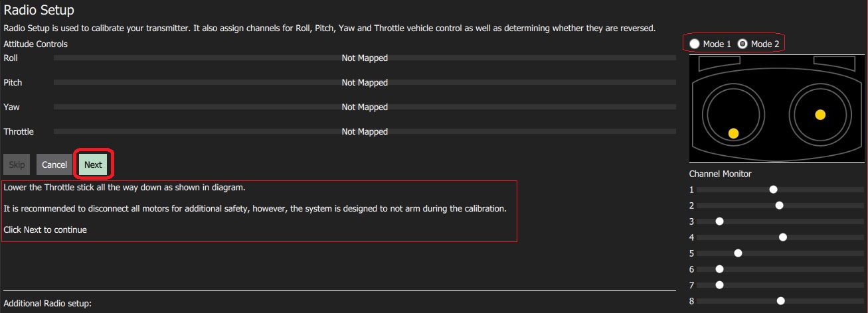Click the Channel 3 monitor slider handle
This screenshot has width=868, height=313.
click(719, 221)
